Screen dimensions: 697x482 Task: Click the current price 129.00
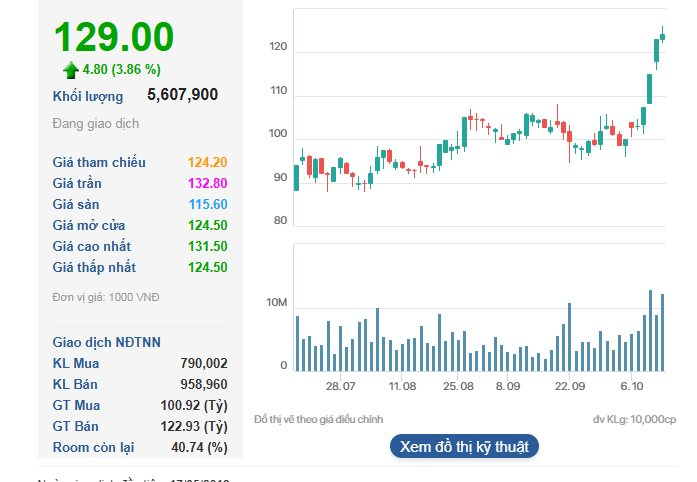(113, 37)
